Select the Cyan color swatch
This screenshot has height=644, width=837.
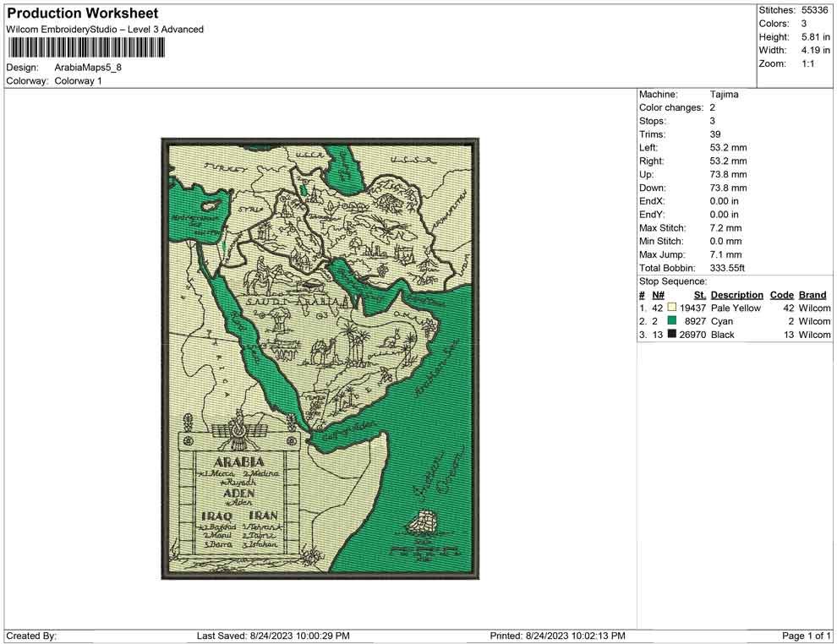click(672, 322)
